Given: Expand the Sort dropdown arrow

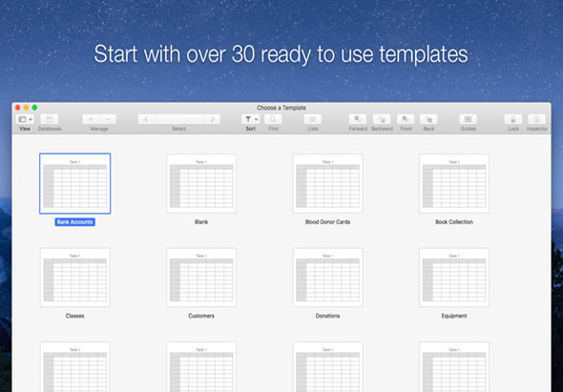Looking at the screenshot, I should pos(257,119).
